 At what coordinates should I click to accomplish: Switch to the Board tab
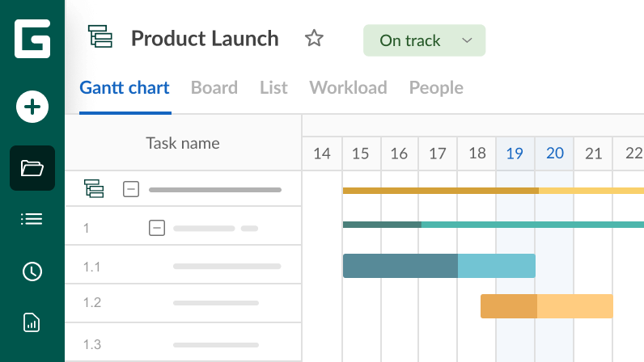[x=214, y=88]
